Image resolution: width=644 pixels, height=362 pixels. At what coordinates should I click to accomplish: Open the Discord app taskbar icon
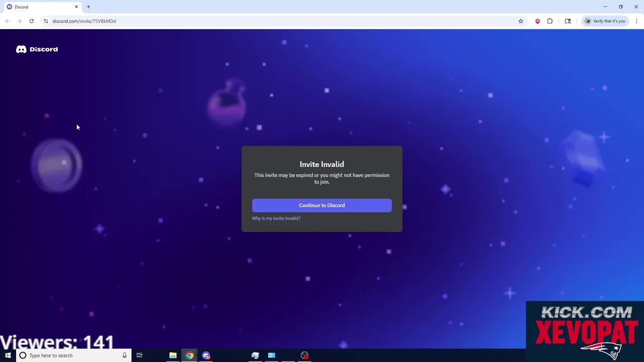206,355
